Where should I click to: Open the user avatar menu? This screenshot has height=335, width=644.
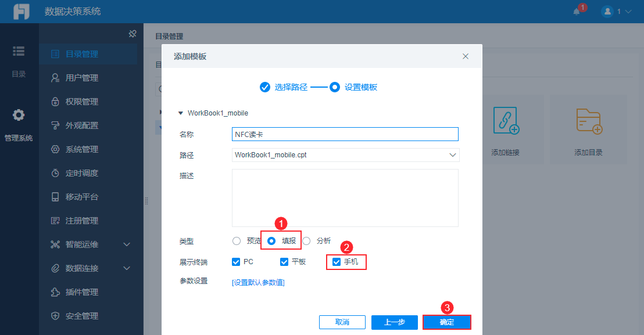(x=607, y=12)
